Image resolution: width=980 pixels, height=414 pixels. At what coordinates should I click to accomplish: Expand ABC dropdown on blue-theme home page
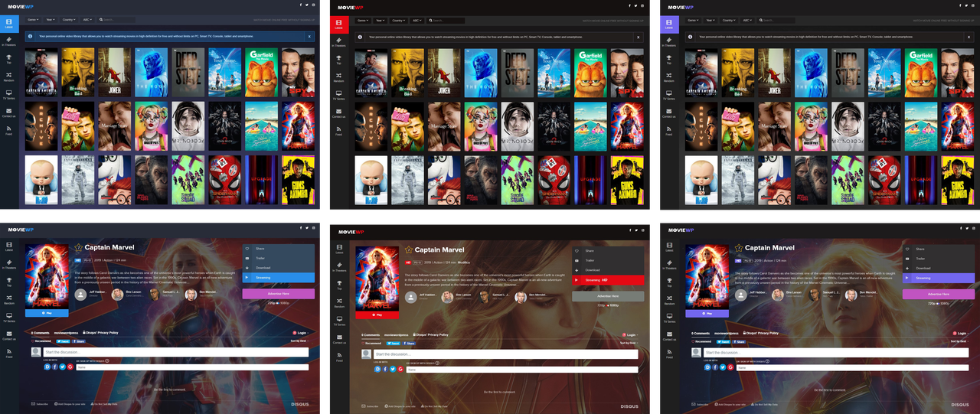87,20
